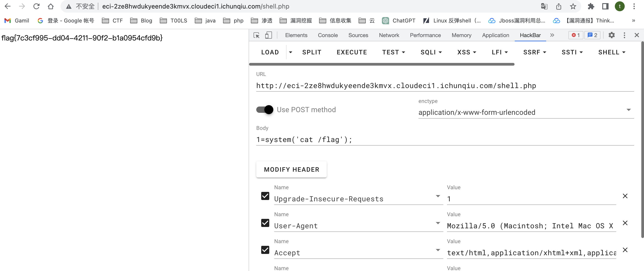The image size is (644, 271).
Task: Open the CTF bookmark folder
Action: (x=112, y=20)
